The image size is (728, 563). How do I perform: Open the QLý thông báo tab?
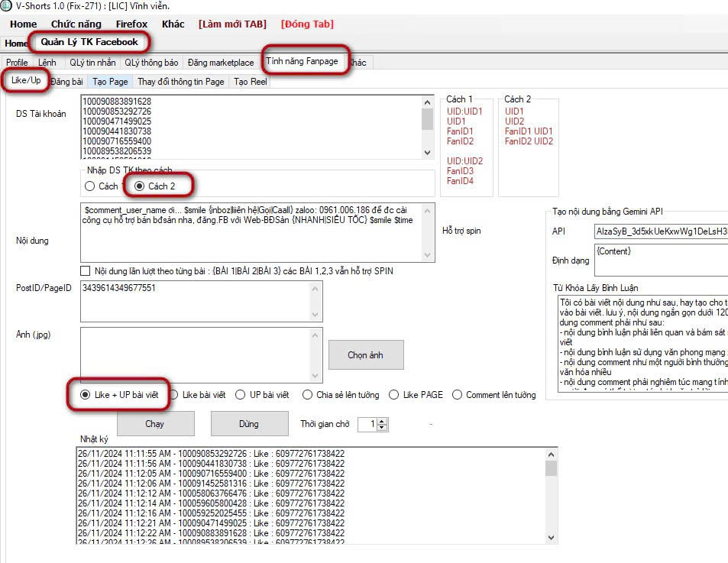[x=151, y=62]
